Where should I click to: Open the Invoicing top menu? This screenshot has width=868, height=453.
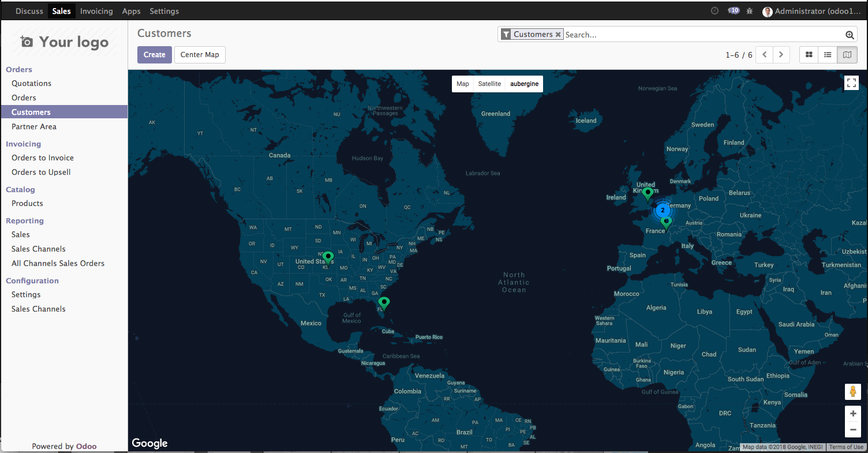click(x=96, y=11)
